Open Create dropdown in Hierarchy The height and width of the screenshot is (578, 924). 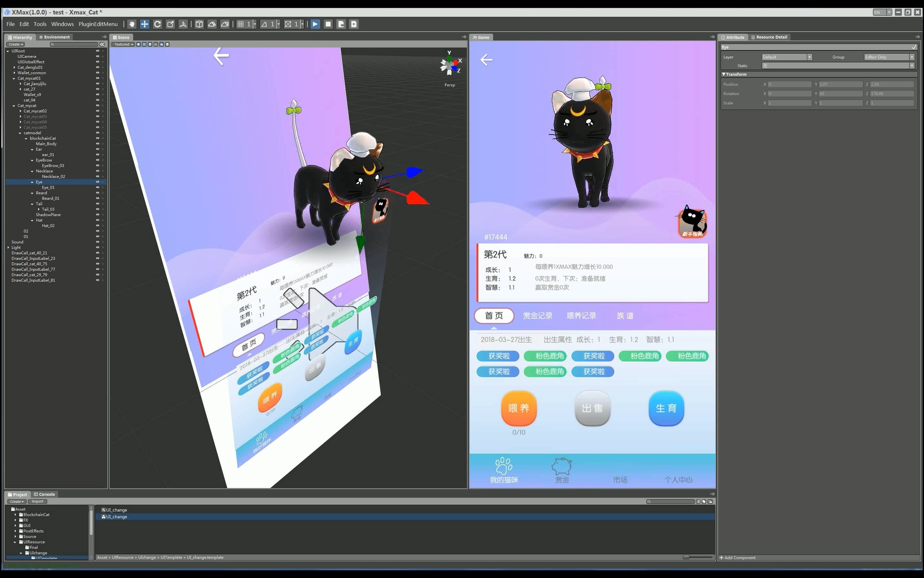click(16, 44)
